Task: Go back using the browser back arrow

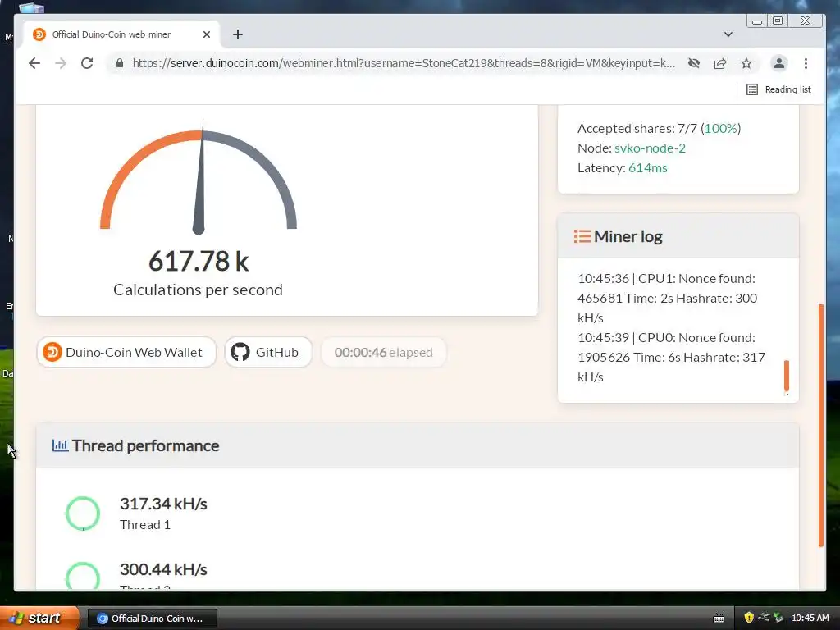Action: [34, 63]
